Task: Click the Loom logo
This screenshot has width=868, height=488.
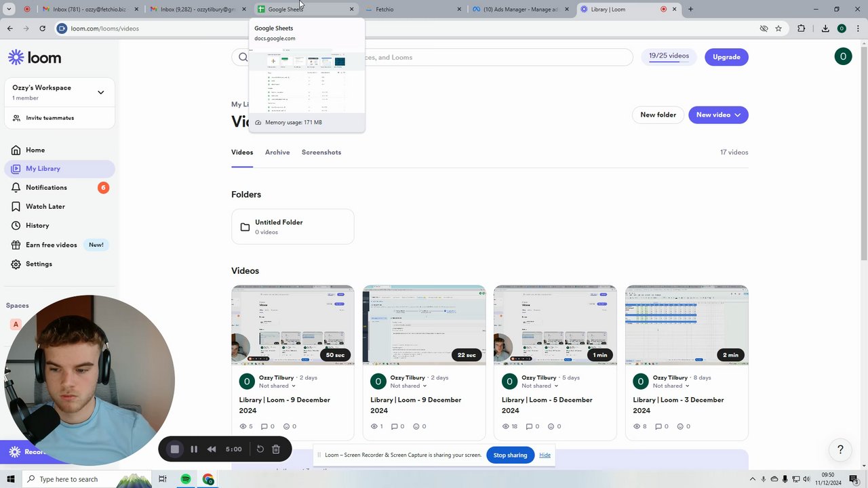Action: pos(35,58)
